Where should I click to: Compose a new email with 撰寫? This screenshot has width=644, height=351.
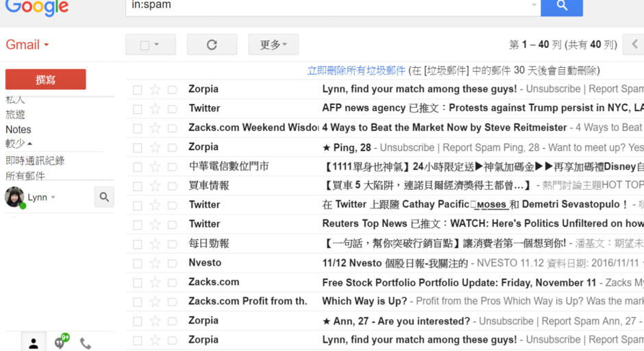tap(46, 80)
